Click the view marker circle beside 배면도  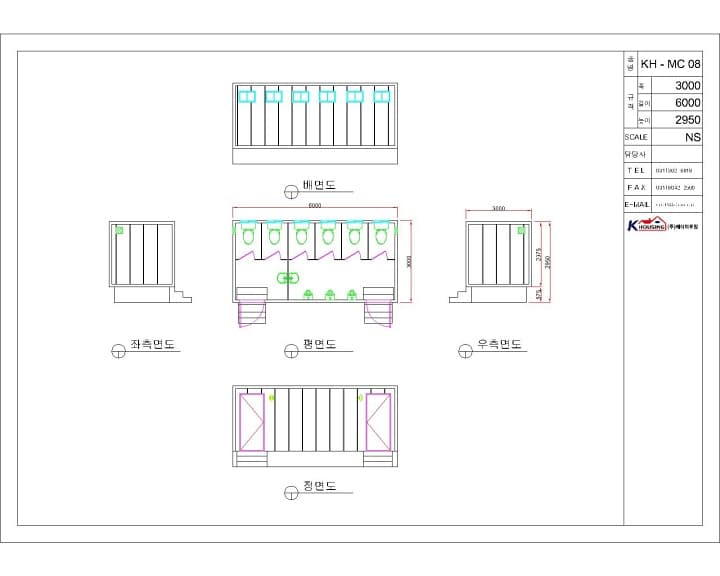291,192
